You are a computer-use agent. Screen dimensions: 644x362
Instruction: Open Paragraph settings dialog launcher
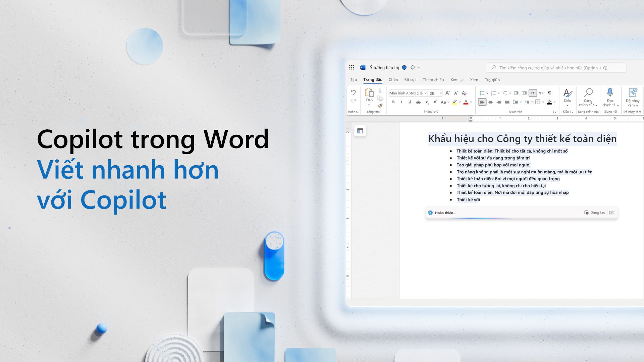[555, 112]
